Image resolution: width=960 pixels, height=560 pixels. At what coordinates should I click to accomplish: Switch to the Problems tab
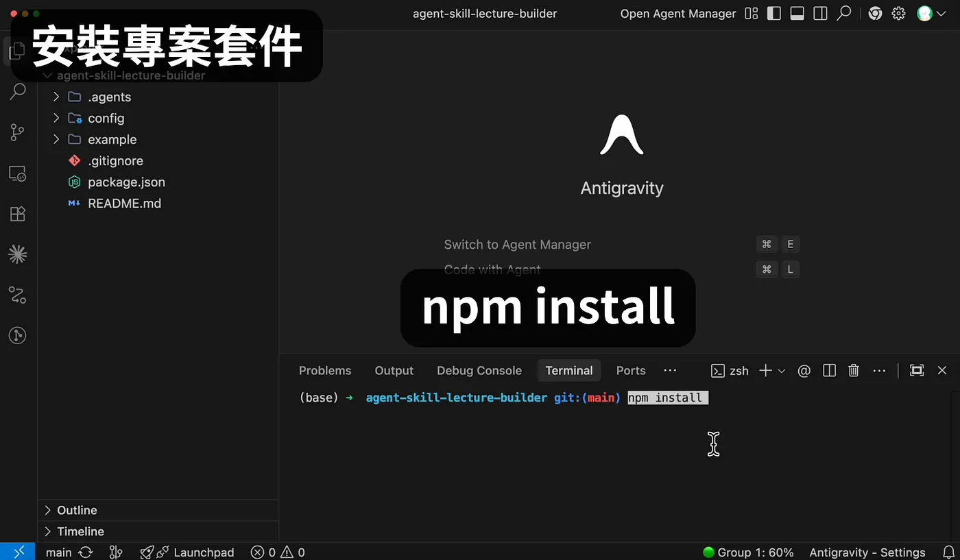pos(325,371)
